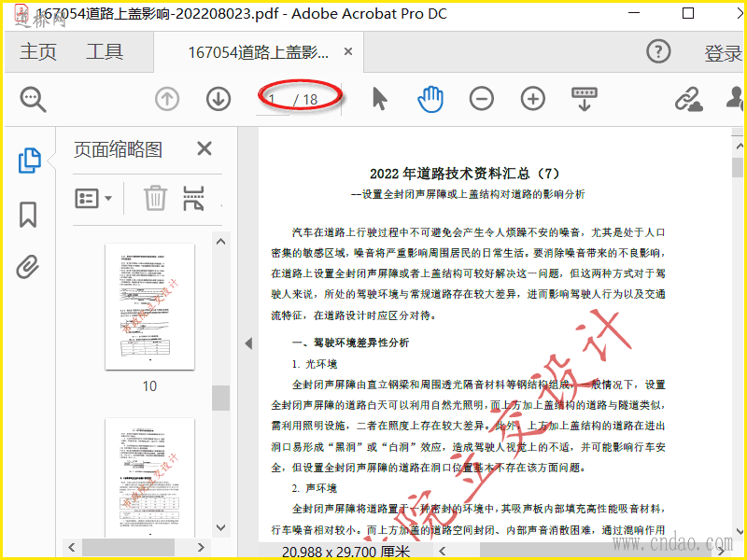Screen dimensions: 747x560
Task: Click the page size 20.988 x 29.700 厘米 label
Action: (345, 552)
